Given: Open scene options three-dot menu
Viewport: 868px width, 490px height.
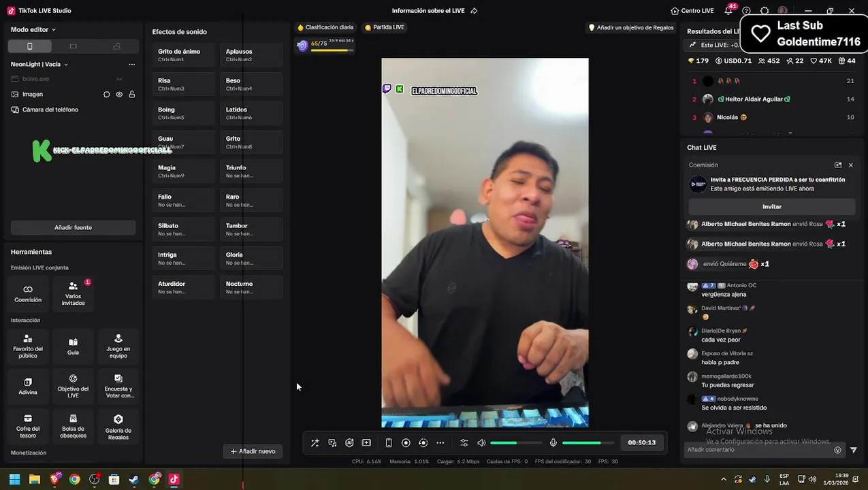Looking at the screenshot, I should tap(132, 65).
